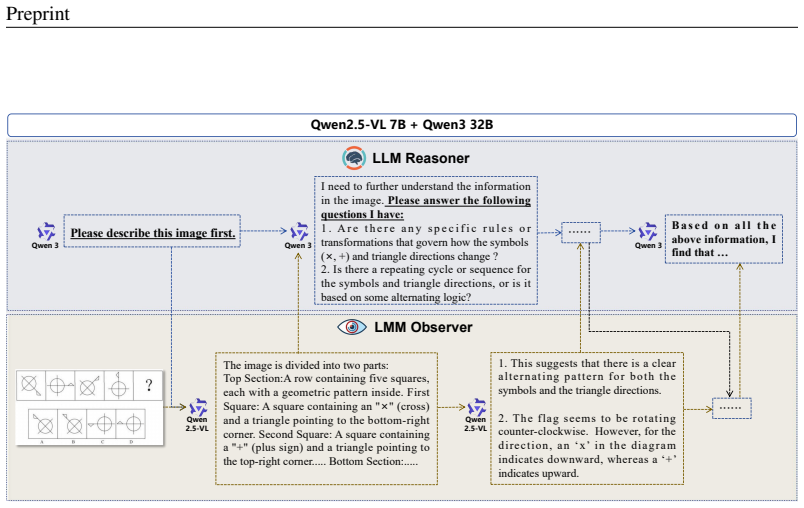Click the 'Based on all the above information' box
The height and width of the screenshot is (508, 804).
click(724, 239)
